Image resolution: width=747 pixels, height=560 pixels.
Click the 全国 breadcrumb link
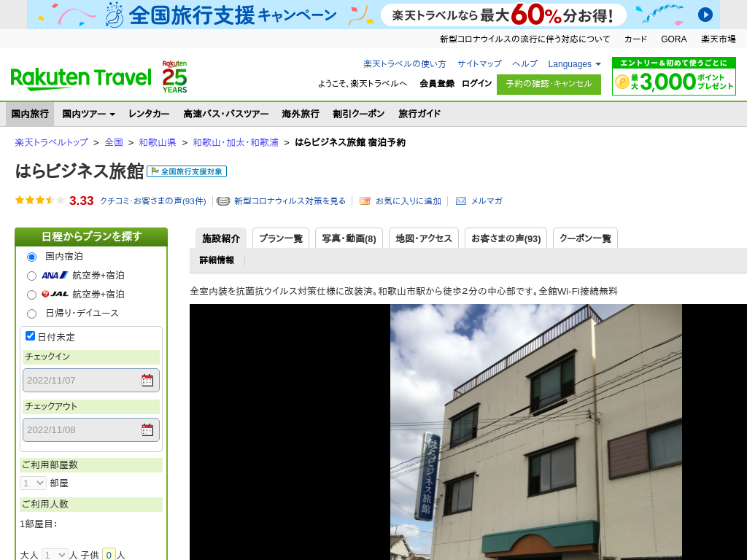coord(114,142)
